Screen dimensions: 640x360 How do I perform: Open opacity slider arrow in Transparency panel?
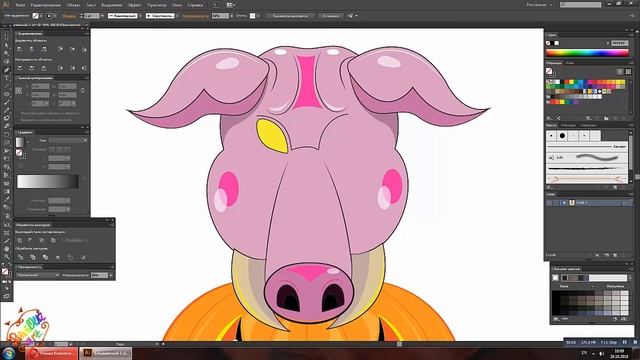[x=111, y=275]
